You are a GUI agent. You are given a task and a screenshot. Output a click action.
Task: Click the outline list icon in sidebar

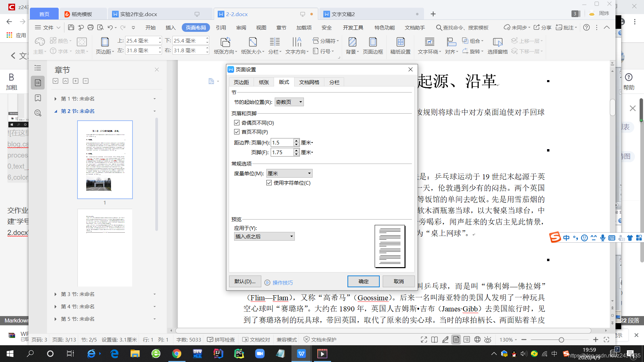(x=38, y=68)
